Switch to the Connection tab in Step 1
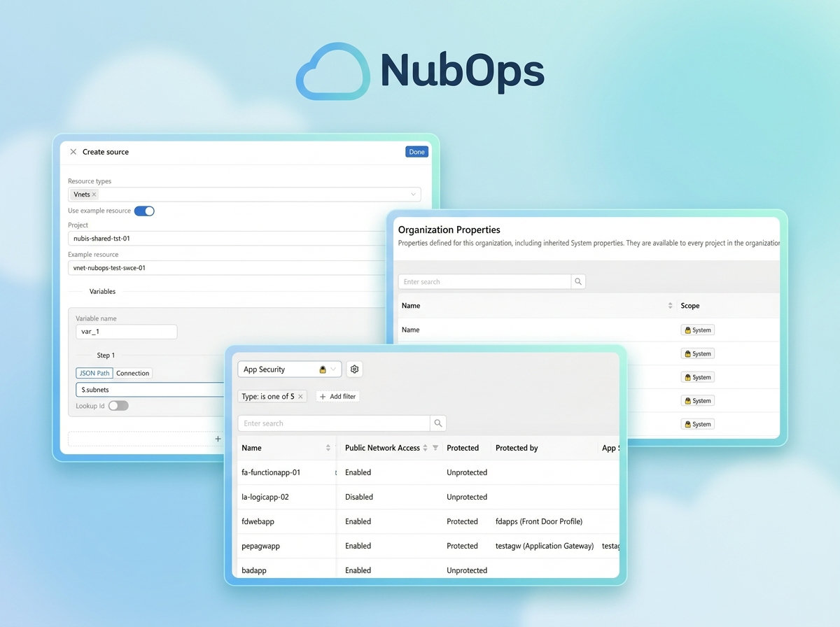 coord(133,373)
